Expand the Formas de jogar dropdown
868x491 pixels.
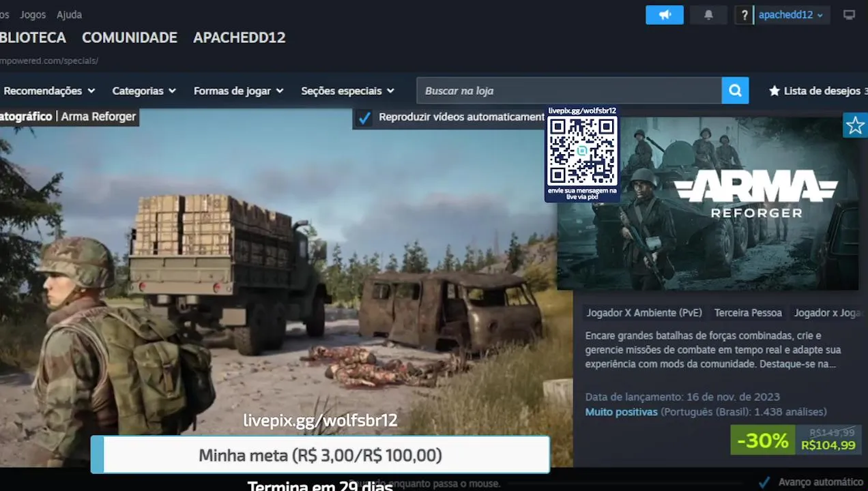click(x=238, y=91)
